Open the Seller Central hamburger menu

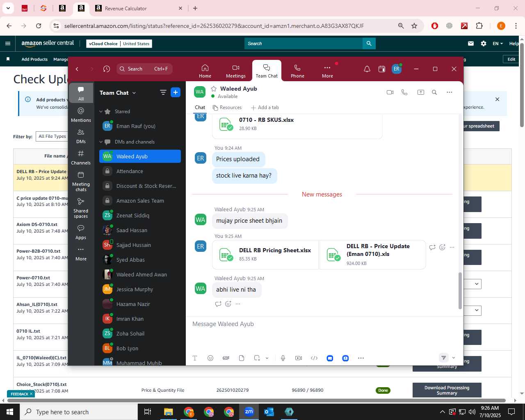[8, 43]
